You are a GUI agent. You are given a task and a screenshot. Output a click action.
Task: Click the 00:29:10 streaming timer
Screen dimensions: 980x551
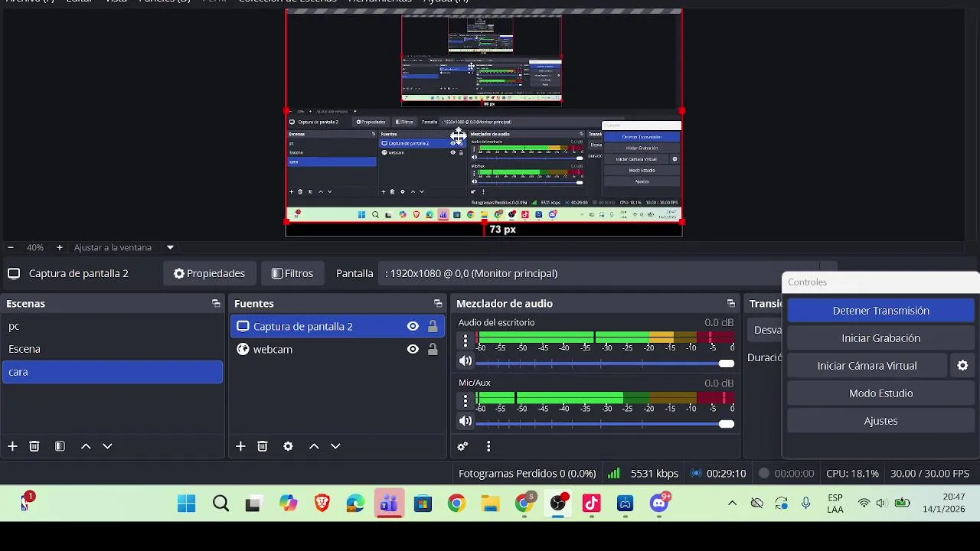[726, 474]
